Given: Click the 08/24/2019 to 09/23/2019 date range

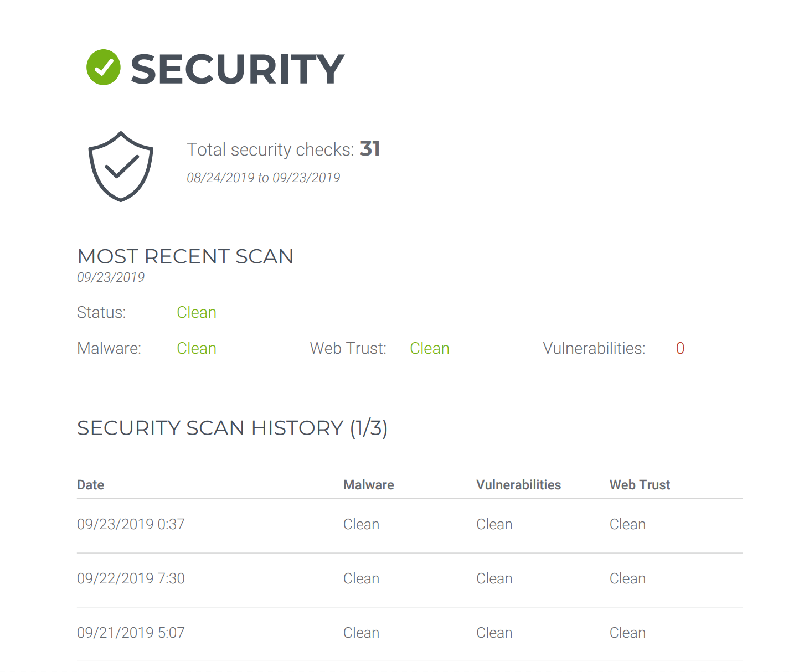Looking at the screenshot, I should (264, 178).
